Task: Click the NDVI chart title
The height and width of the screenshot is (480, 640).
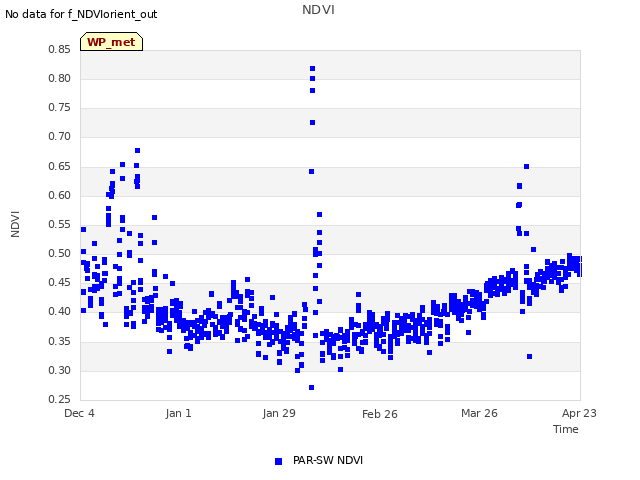Action: pos(318,10)
